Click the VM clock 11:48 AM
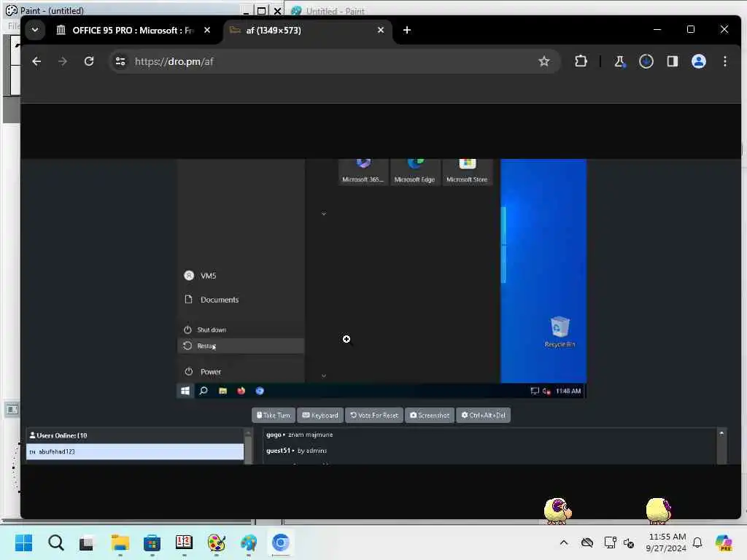 pyautogui.click(x=568, y=391)
